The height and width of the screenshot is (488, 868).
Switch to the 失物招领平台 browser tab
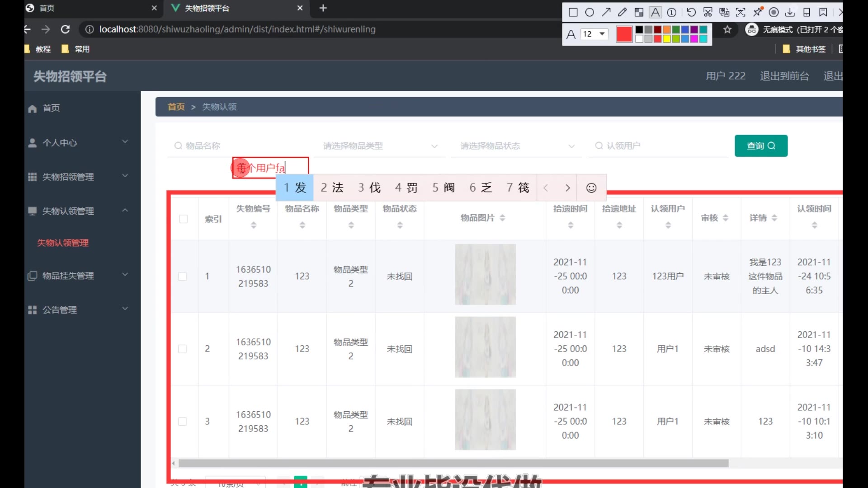[x=237, y=8]
